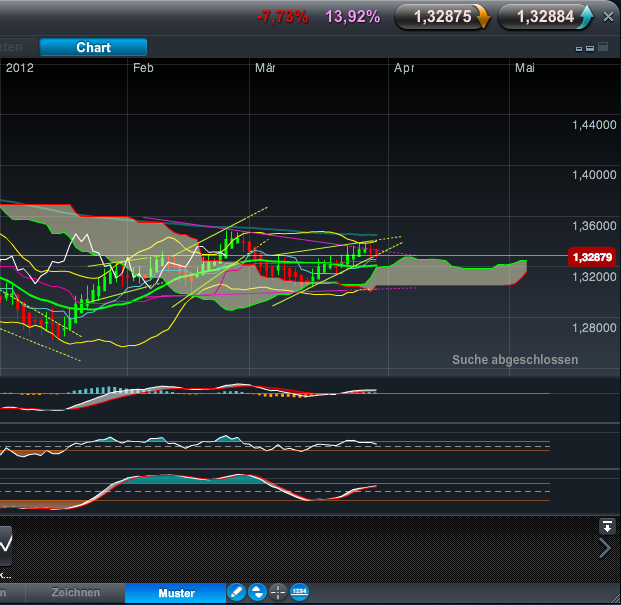Click the download-to-bottom arrow icon
The width and height of the screenshot is (621, 605).
click(x=607, y=527)
